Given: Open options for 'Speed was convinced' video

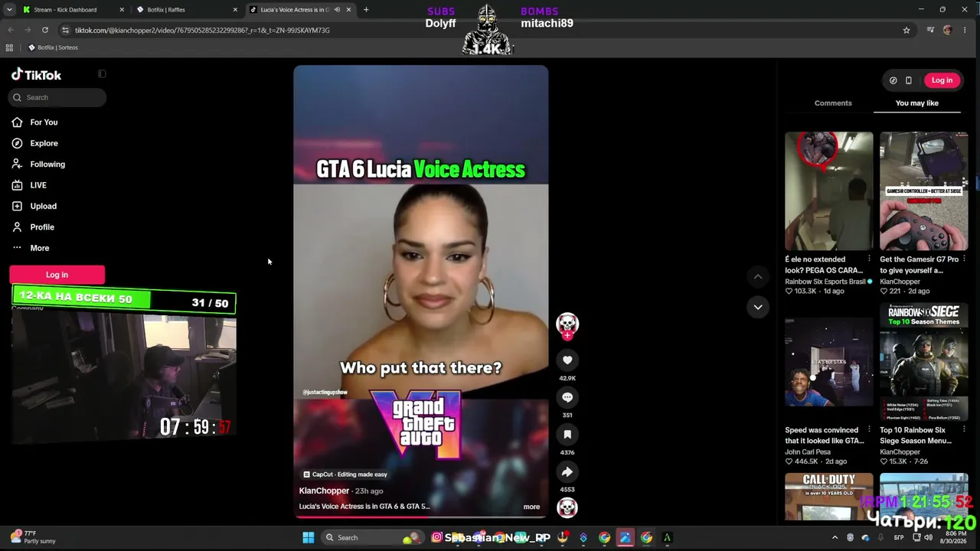Looking at the screenshot, I should [869, 430].
